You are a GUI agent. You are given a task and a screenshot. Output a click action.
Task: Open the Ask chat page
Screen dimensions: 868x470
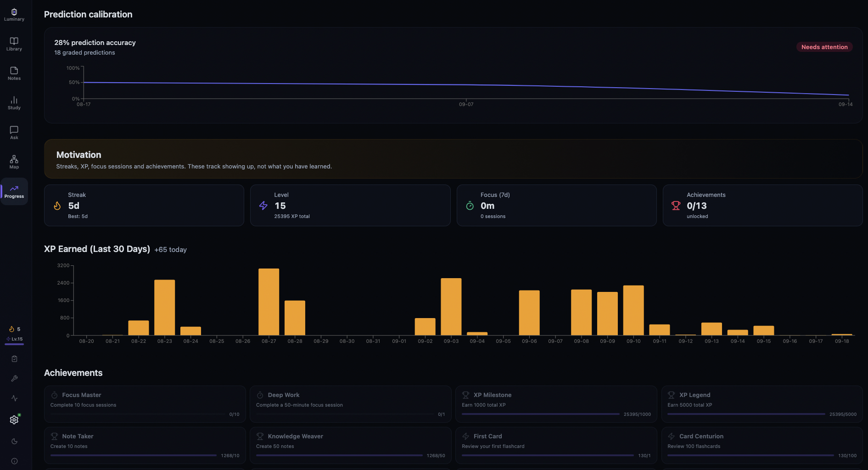pyautogui.click(x=14, y=133)
